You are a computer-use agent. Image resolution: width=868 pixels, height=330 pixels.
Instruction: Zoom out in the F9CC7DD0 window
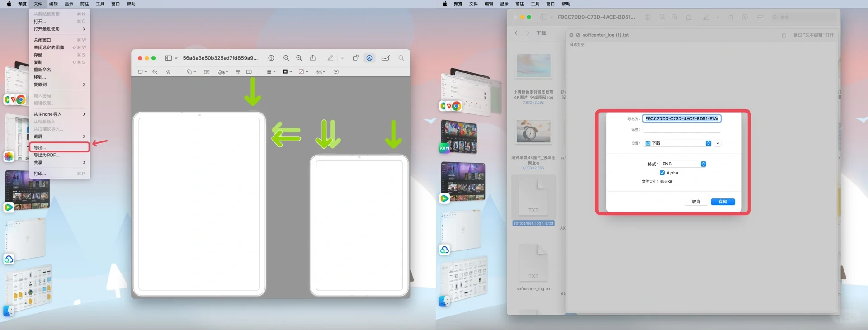coord(662,17)
